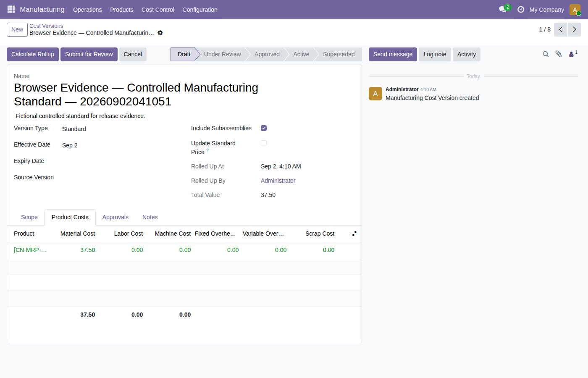Create a New record
The height and width of the screenshot is (378, 588).
point(17,29)
